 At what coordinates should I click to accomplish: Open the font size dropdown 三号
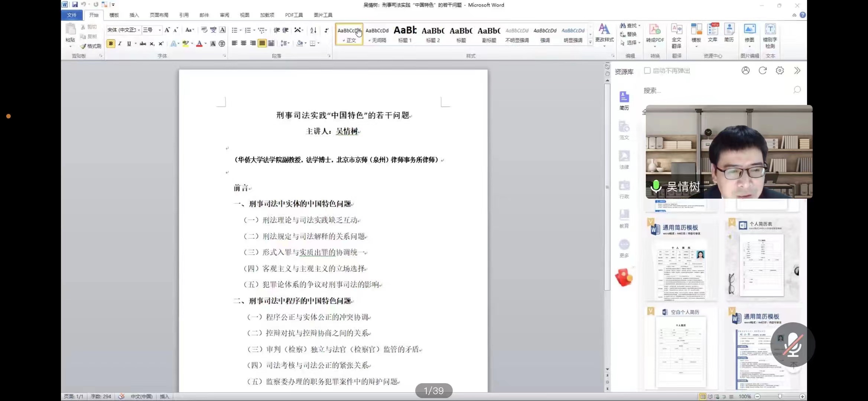pos(160,30)
